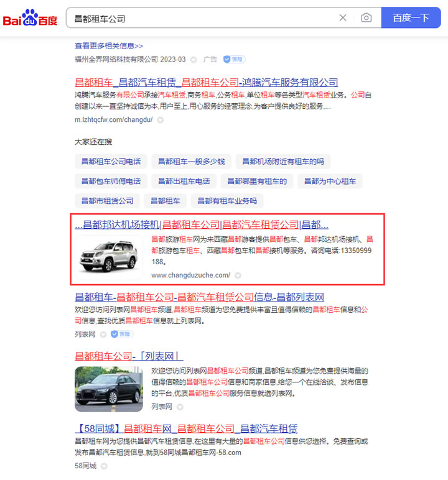Open 【58同城】昌都租车网 result title
The width and height of the screenshot is (448, 480).
click(186, 428)
